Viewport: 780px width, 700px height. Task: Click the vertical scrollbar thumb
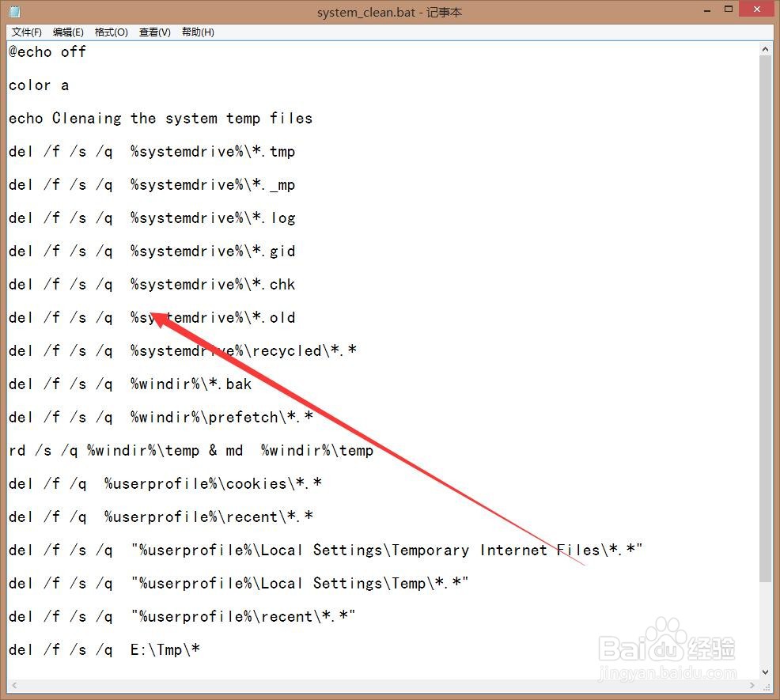[x=765, y=319]
